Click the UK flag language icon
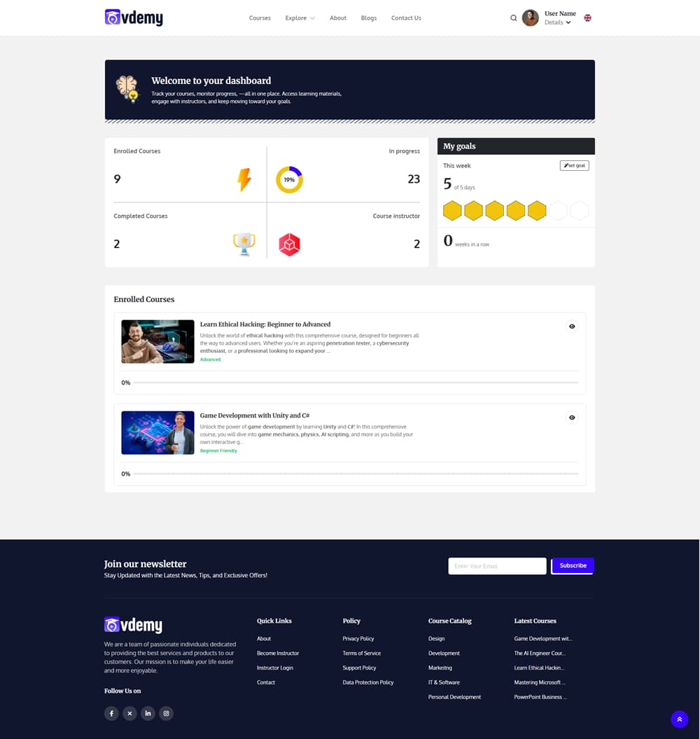700x739 pixels. 587,18
